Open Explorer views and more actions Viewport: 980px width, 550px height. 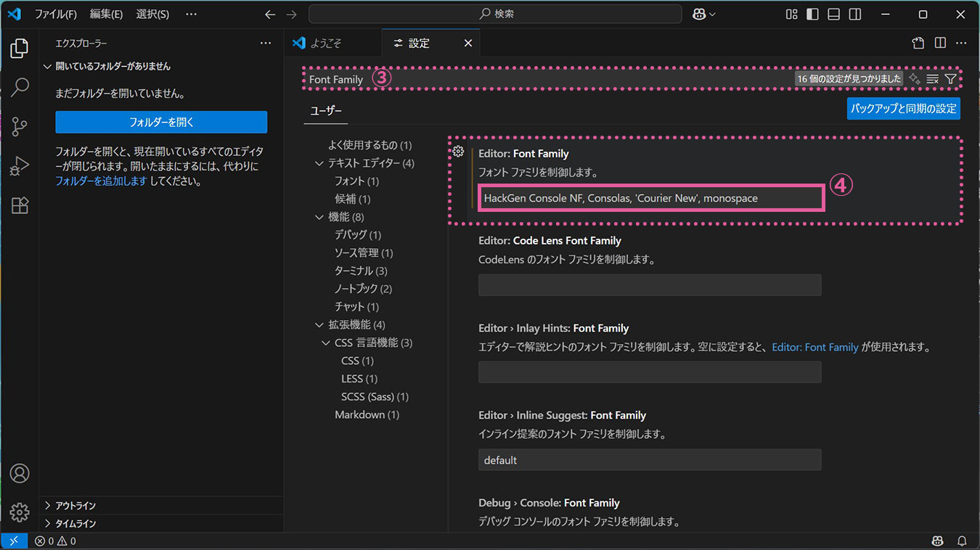tap(266, 44)
